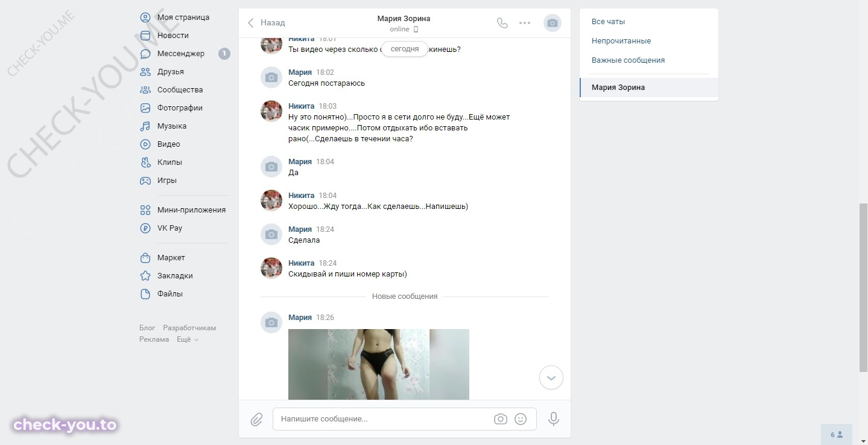Image resolution: width=868 pixels, height=445 pixels.
Task: Click the page vertical scrollbar
Action: 863,287
